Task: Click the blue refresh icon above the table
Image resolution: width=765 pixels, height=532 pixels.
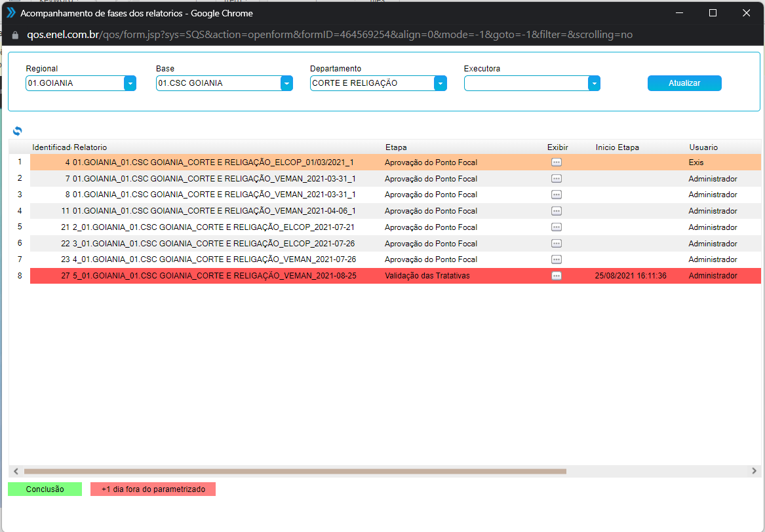Action: (x=17, y=131)
